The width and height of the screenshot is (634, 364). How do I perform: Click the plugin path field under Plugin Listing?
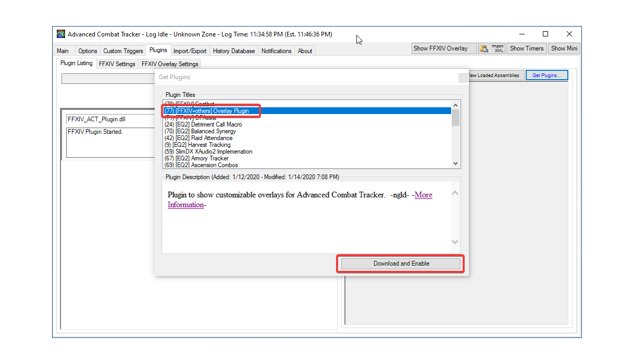pos(108,79)
